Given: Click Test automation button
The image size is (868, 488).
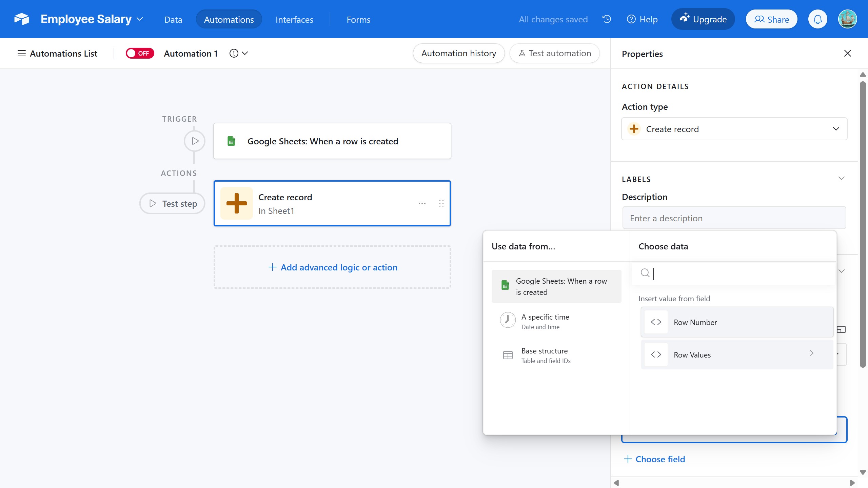Looking at the screenshot, I should (x=555, y=53).
